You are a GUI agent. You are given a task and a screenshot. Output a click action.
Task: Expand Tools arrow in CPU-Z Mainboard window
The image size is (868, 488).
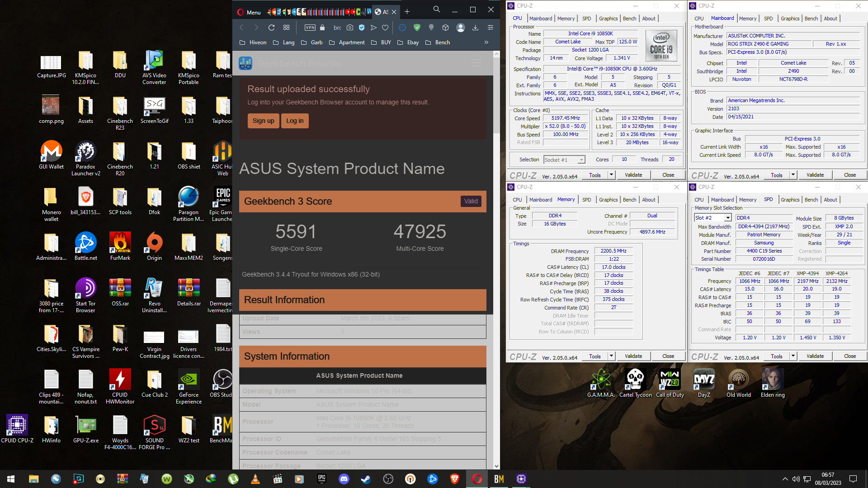[793, 175]
